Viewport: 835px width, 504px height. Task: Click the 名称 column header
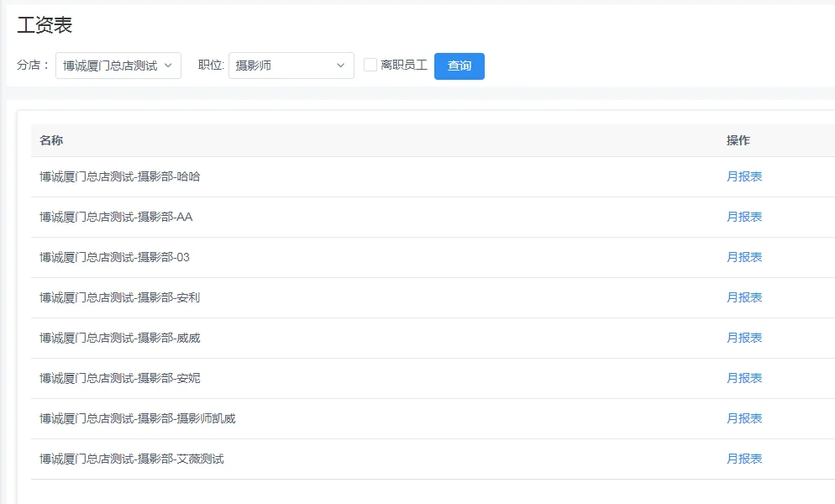(x=51, y=140)
